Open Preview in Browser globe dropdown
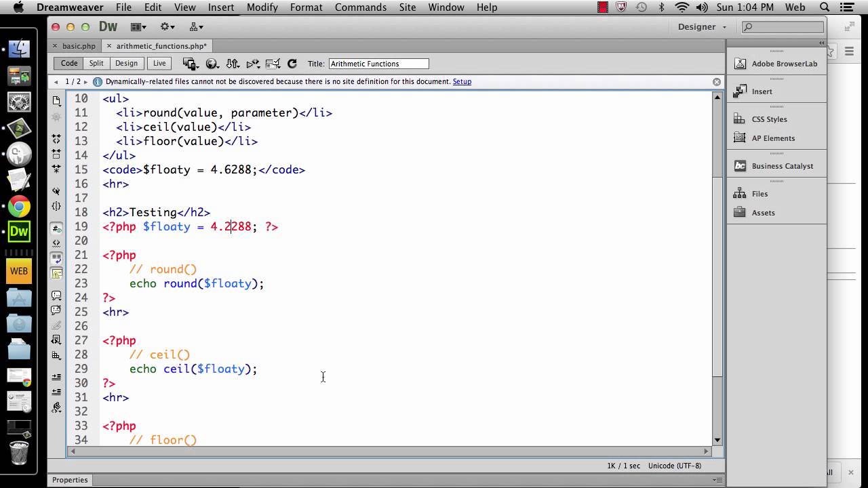 point(212,64)
